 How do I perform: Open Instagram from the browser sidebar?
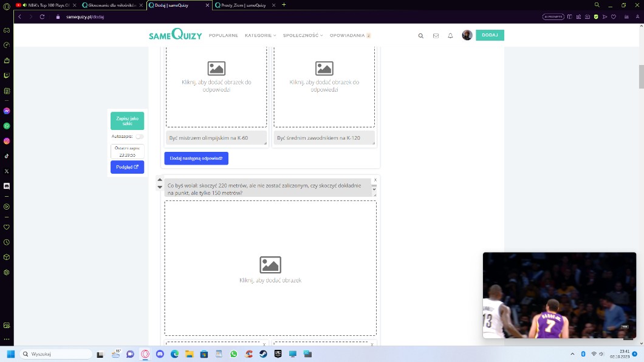7,141
